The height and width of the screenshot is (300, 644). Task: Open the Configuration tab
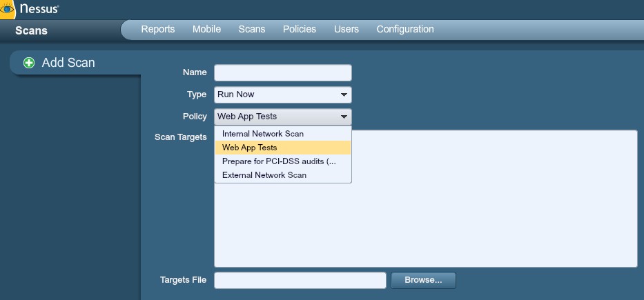[405, 30]
